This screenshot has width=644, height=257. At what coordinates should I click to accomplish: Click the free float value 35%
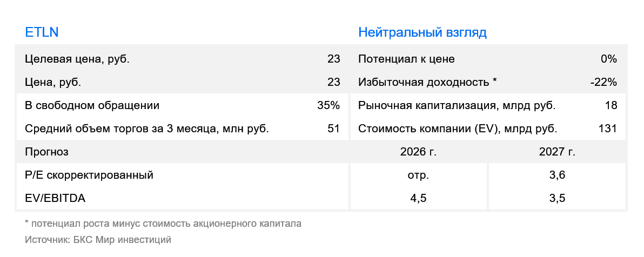click(328, 105)
